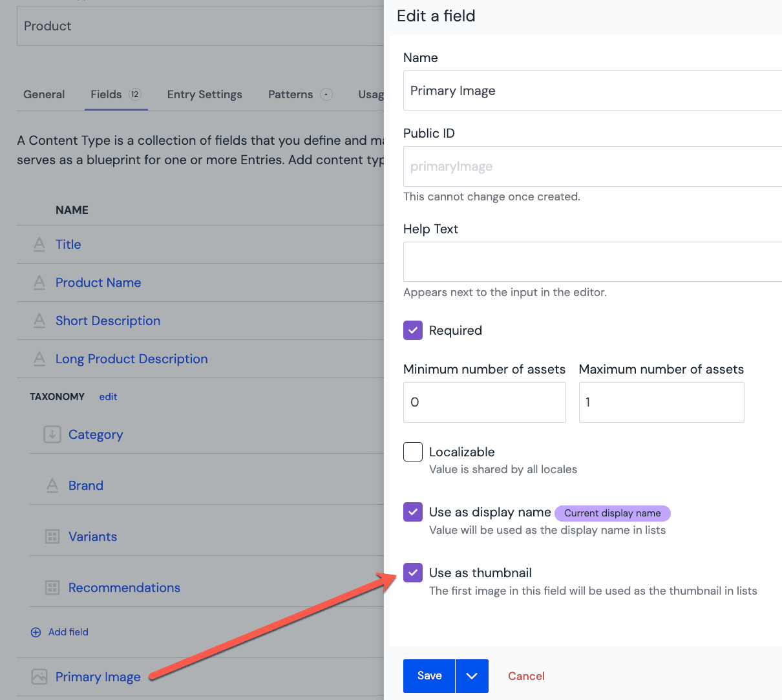
Task: Click the image icon beside Primary Image
Action: tap(39, 677)
